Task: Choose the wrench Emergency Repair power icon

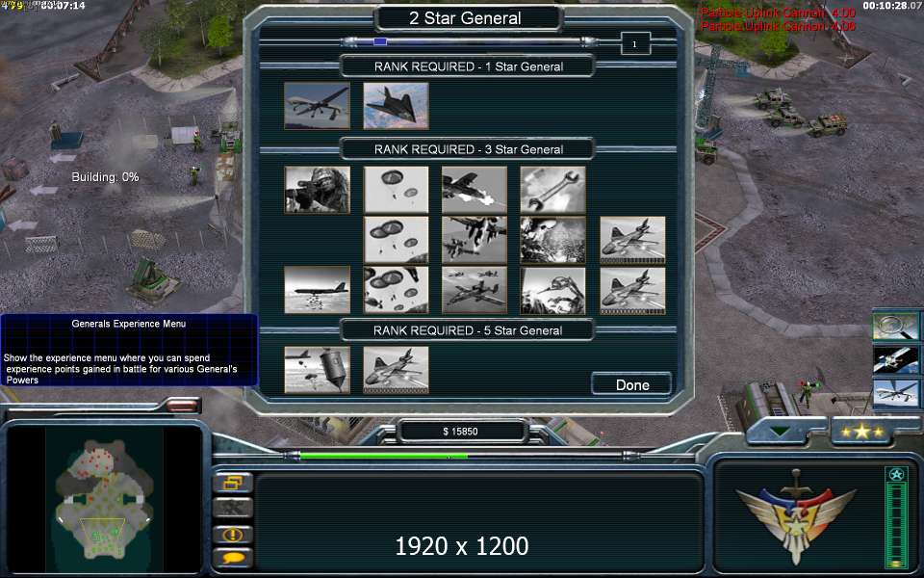Action: tap(552, 190)
